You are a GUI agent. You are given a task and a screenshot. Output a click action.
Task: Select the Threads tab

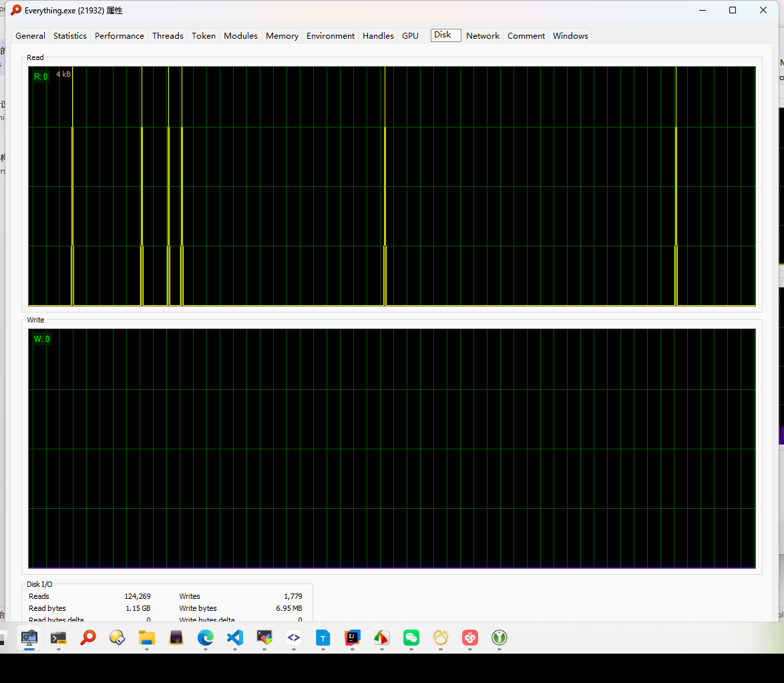[x=168, y=36]
